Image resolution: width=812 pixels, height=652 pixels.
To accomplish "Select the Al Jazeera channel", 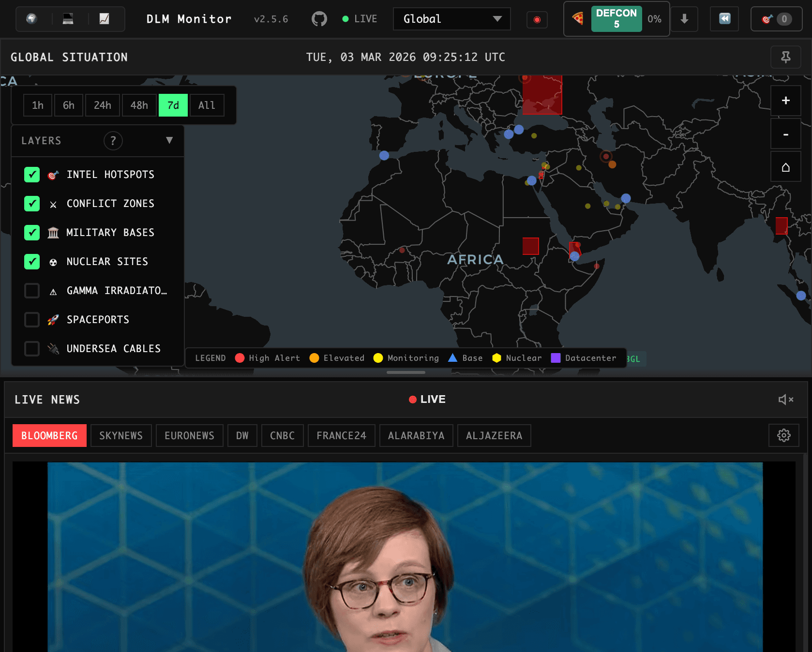I will click(x=494, y=436).
